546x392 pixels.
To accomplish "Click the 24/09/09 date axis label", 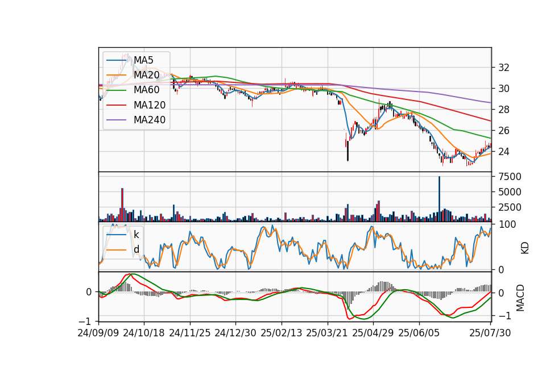I will [x=98, y=333].
